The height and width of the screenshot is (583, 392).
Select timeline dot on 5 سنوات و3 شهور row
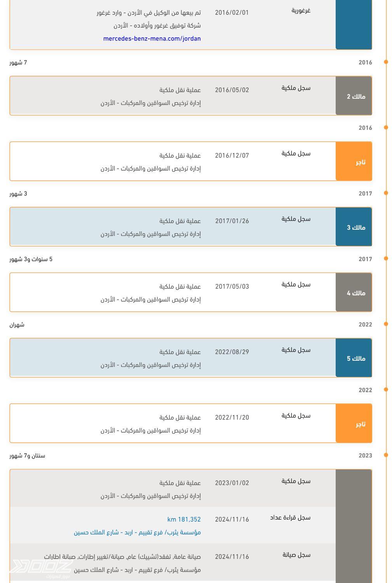pos(386,258)
